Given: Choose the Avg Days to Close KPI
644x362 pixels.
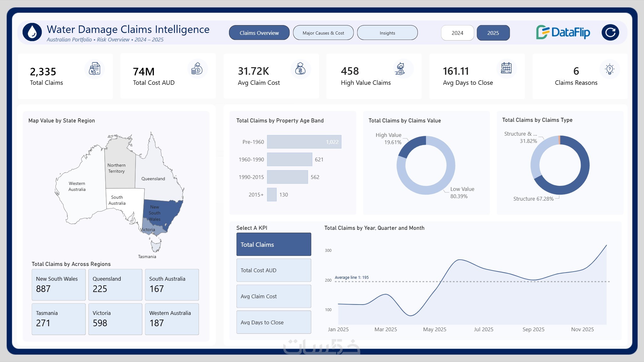Looking at the screenshot, I should (274, 322).
